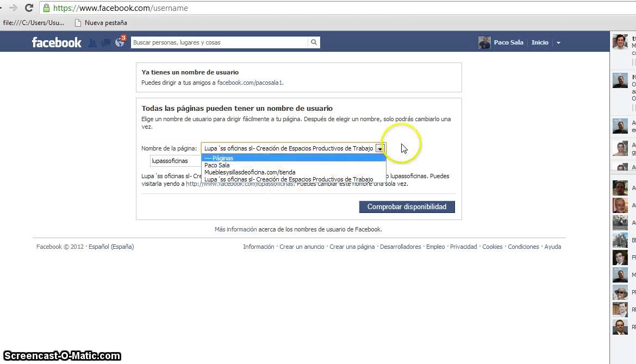636x364 pixels.
Task: Open the Privacidad footer link
Action: coord(464,247)
